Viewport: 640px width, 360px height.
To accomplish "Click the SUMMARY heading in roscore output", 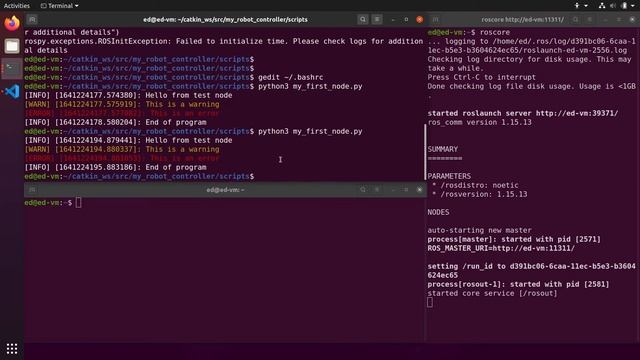I will pyautogui.click(x=443, y=149).
